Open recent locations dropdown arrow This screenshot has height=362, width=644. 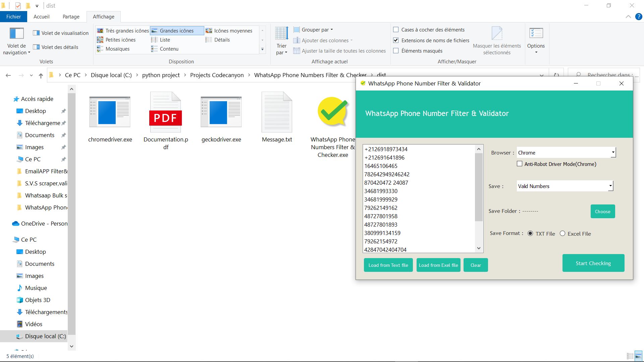tap(31, 75)
